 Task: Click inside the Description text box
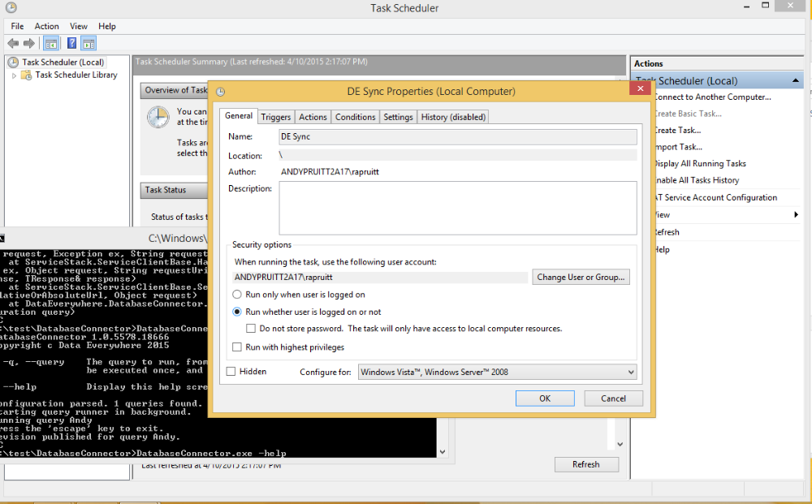coord(458,208)
